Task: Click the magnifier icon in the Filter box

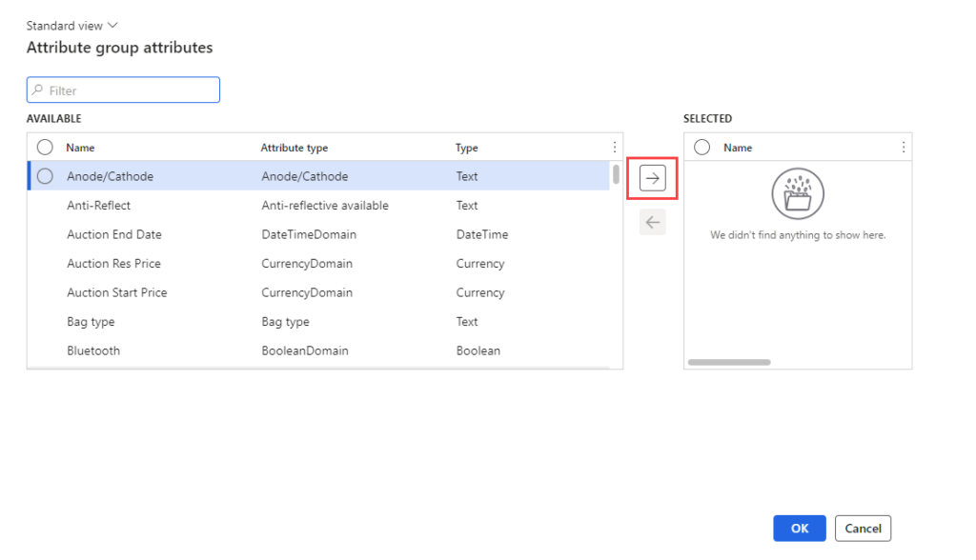Action: click(x=38, y=90)
